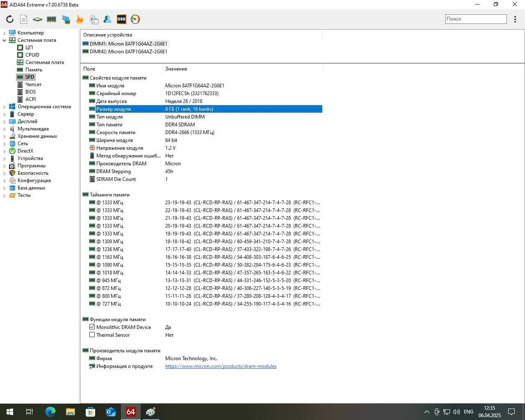Open Память under Системная плата
This screenshot has width=525, height=420.
pos(34,70)
